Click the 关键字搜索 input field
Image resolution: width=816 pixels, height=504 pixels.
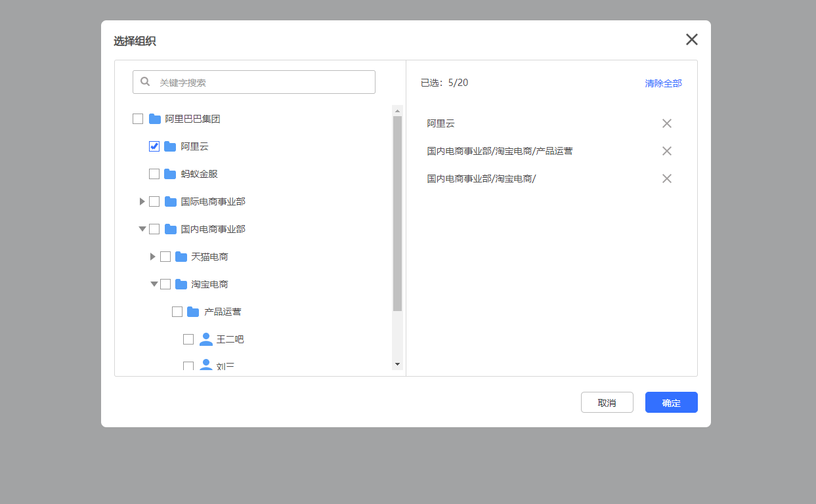254,82
